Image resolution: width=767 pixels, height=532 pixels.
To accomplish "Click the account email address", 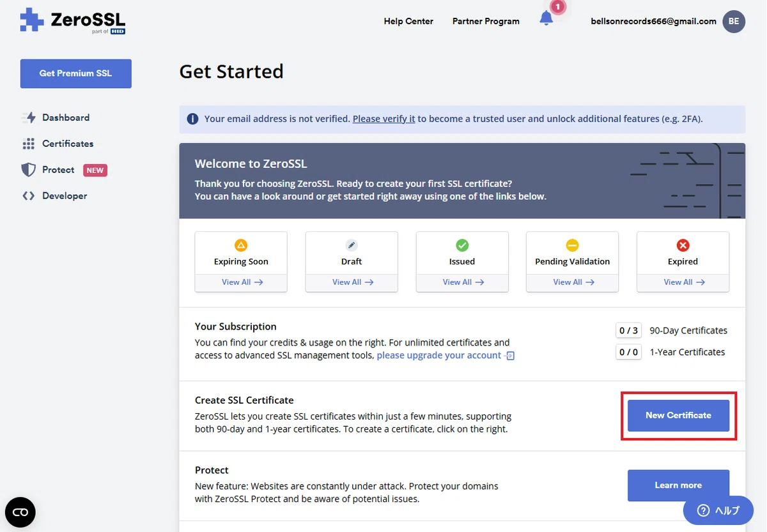I will tap(654, 21).
